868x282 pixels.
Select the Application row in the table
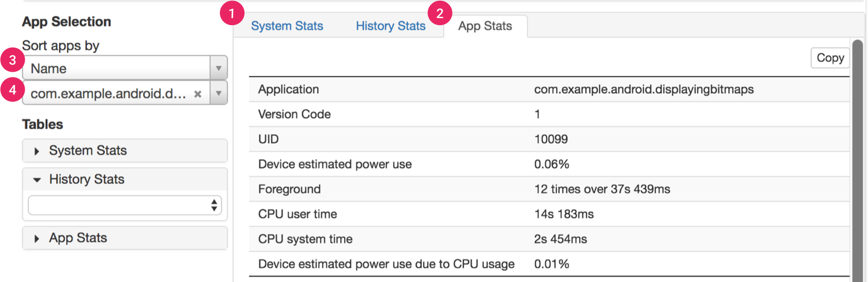[x=549, y=89]
